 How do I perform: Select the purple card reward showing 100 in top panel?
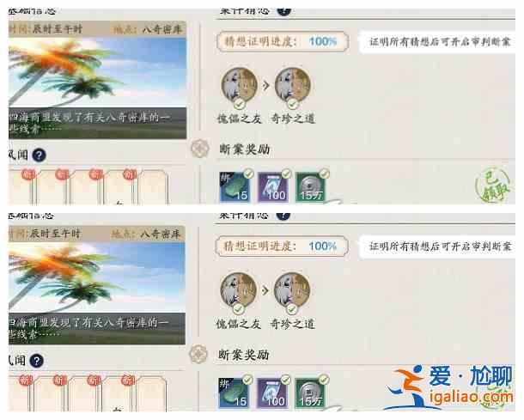272,186
